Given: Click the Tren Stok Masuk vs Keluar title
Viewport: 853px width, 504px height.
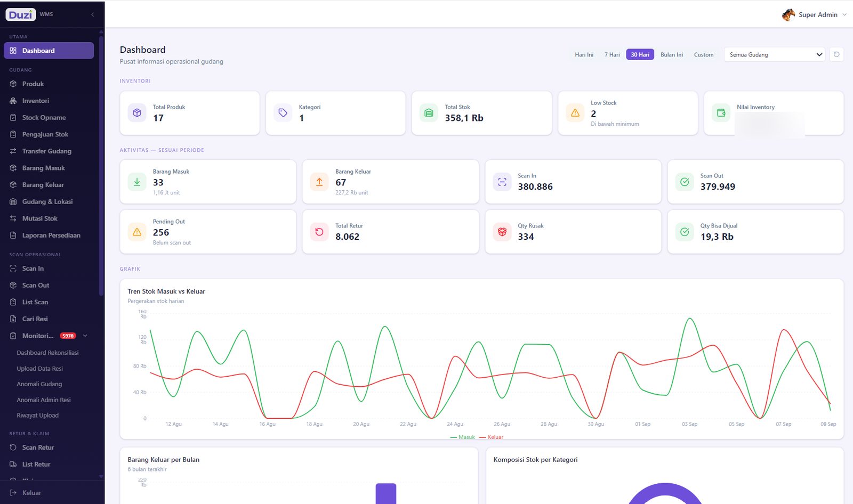Looking at the screenshot, I should pos(166,291).
